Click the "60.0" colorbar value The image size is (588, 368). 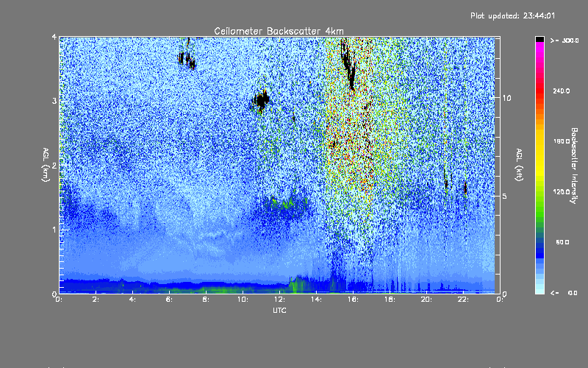pos(562,242)
